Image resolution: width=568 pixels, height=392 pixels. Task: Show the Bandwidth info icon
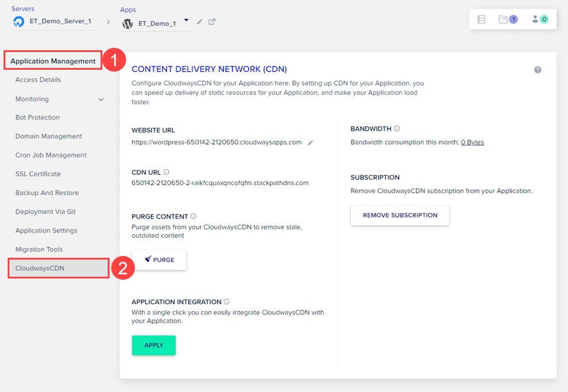click(396, 128)
